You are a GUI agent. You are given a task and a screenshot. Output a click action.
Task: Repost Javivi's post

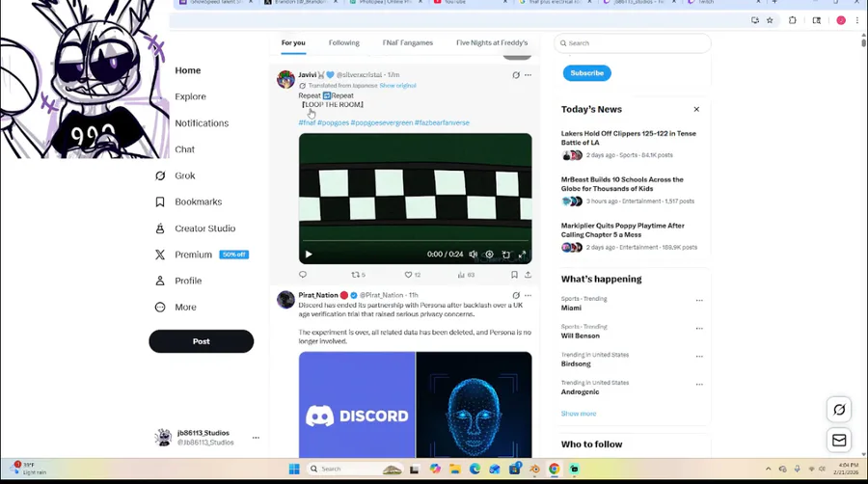point(358,275)
